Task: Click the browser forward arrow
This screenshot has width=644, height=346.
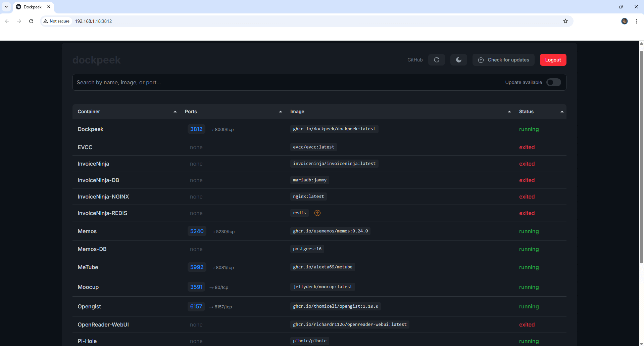Action: click(x=19, y=21)
